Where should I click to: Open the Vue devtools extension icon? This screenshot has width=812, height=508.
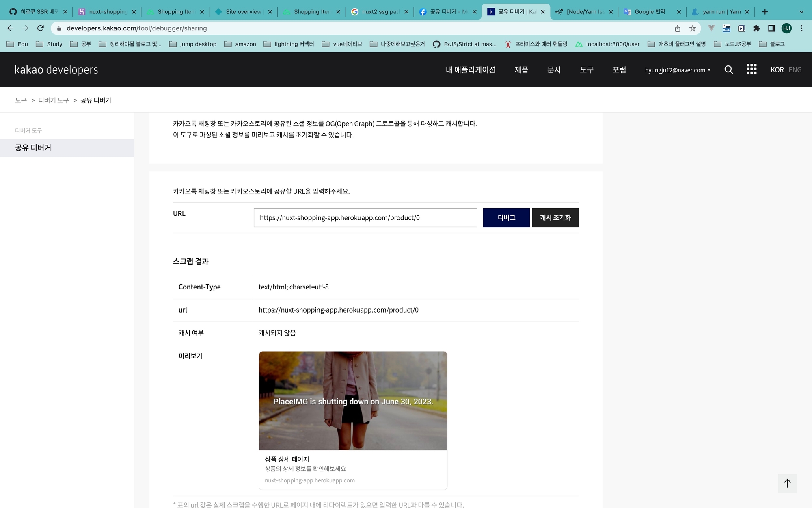click(711, 28)
